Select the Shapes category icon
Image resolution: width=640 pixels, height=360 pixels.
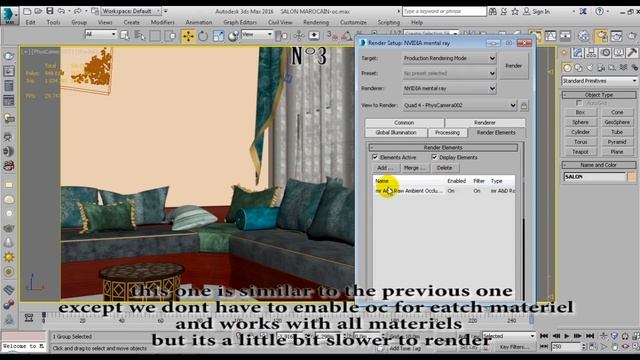coord(579,67)
